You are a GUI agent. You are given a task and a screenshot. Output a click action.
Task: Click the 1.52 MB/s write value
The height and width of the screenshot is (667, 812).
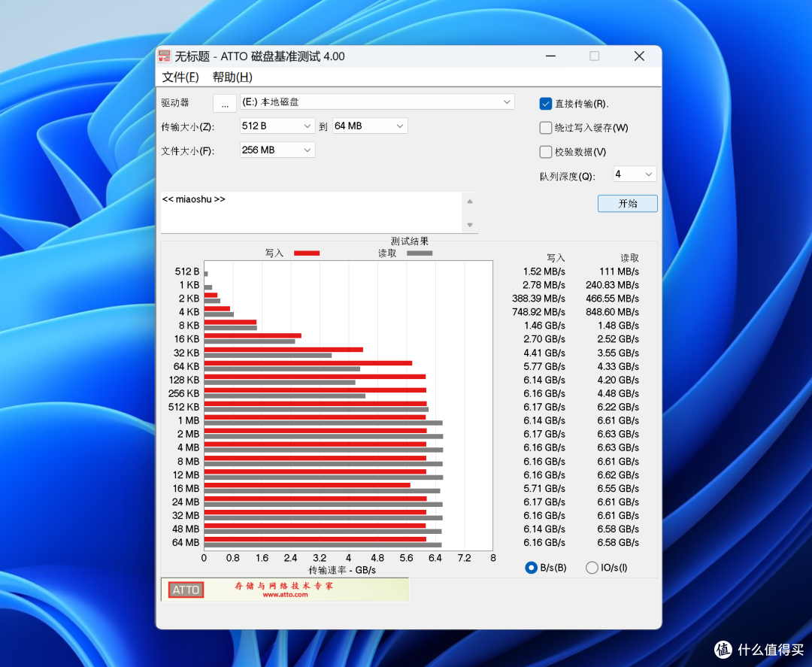point(544,271)
